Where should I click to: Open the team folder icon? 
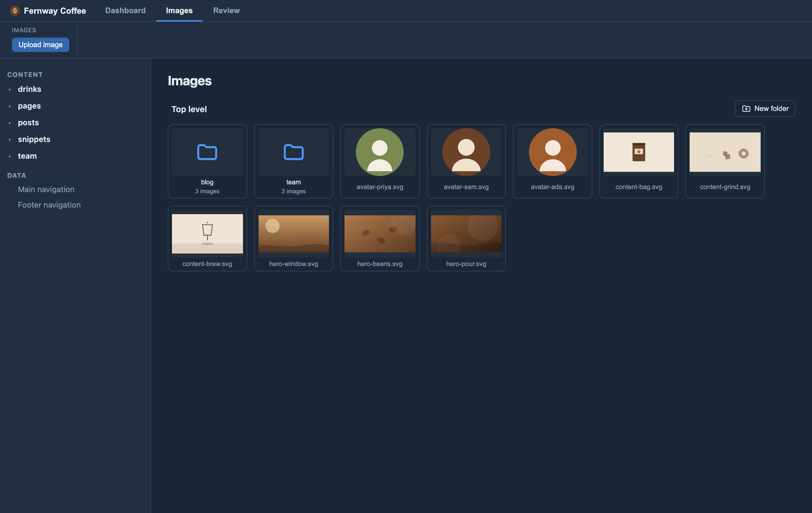point(293,152)
